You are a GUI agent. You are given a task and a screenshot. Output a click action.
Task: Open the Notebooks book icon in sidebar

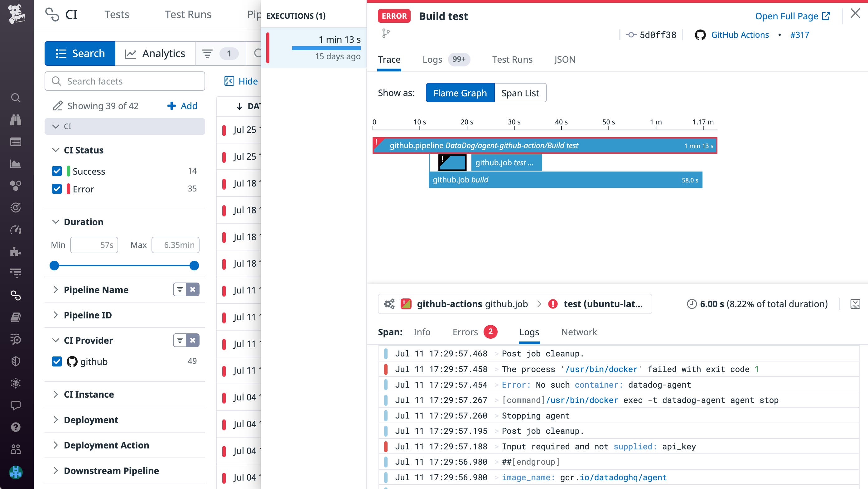click(16, 317)
